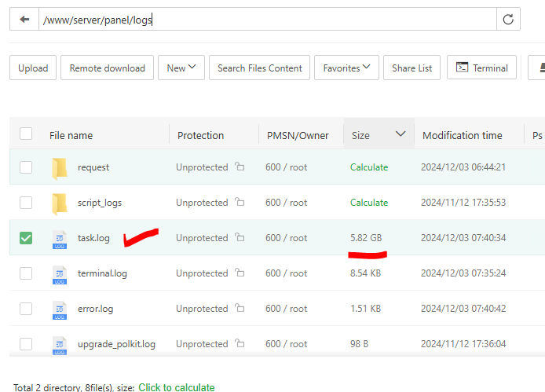Viewport: 545px width, 392px height.
Task: Click date 2024/12/03 06:44:21
Action: click(x=463, y=167)
